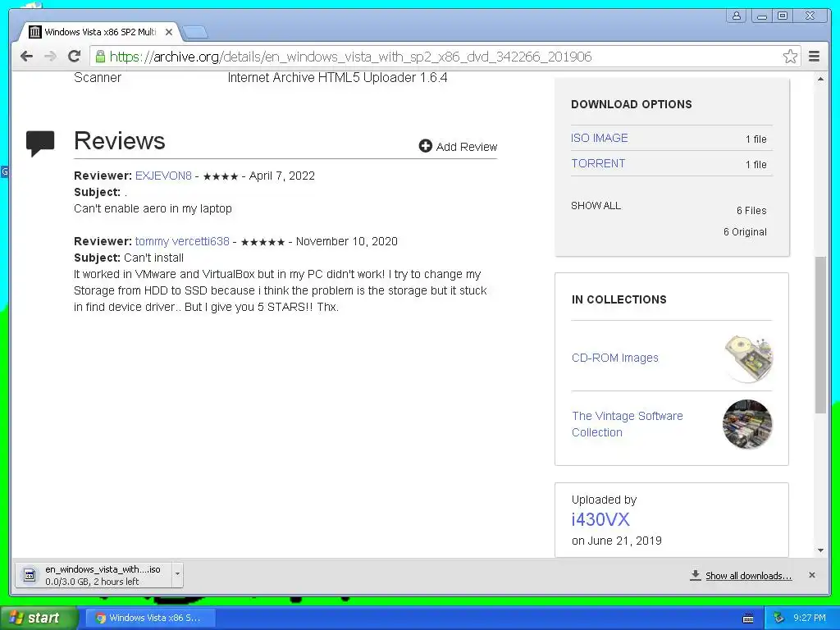840x630 pixels.
Task: Click the download arrow icon beside Show all downloads
Action: (695, 575)
